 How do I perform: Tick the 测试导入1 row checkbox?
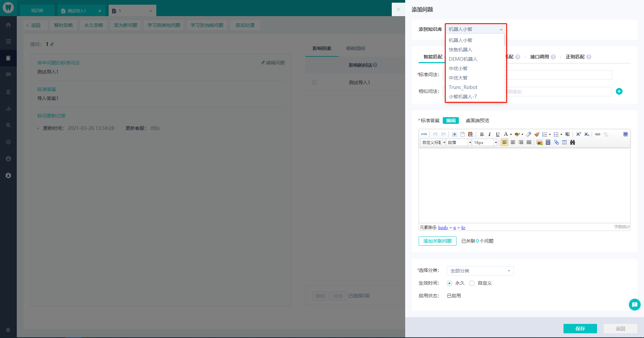314,82
